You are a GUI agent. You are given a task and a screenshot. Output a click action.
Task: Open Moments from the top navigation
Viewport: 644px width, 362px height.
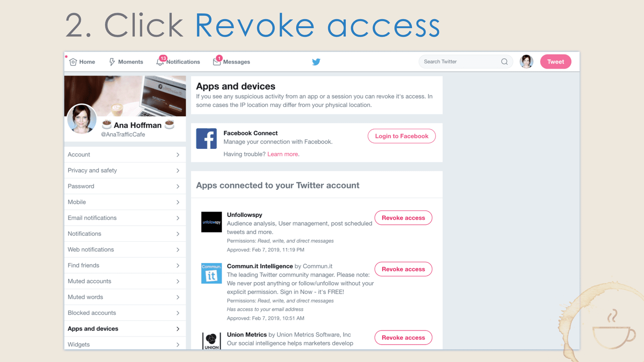126,62
